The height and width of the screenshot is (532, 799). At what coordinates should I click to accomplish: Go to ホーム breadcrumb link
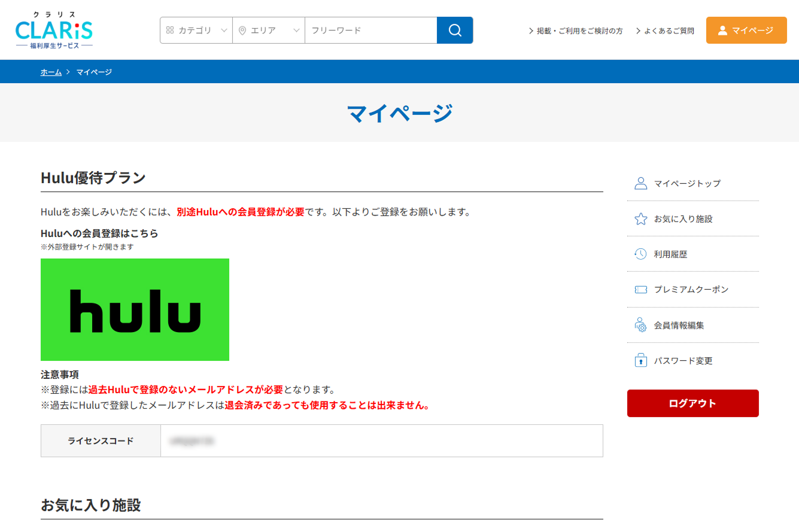click(51, 72)
